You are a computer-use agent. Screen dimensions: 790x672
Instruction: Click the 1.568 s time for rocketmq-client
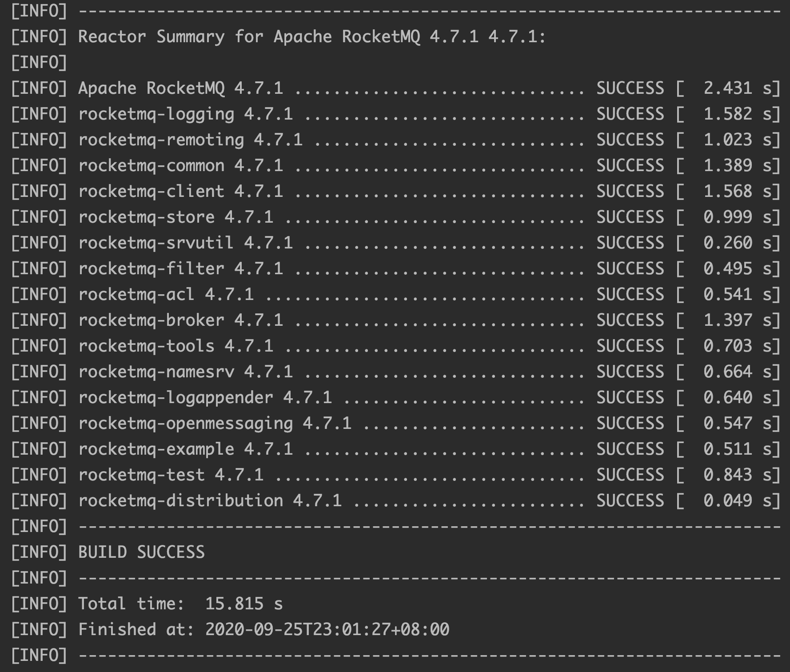tap(738, 191)
